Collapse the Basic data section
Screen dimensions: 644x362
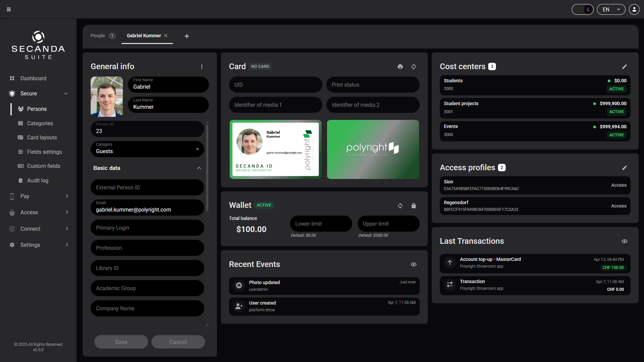tap(199, 168)
